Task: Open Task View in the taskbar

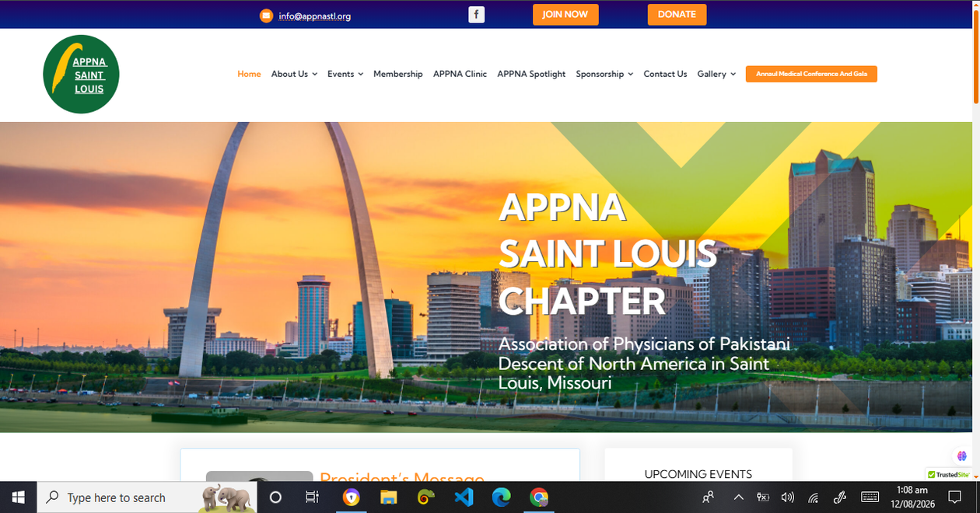Action: point(312,497)
